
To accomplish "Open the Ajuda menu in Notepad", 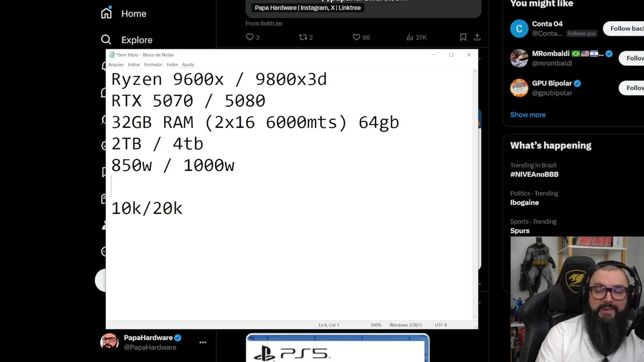I will [188, 64].
